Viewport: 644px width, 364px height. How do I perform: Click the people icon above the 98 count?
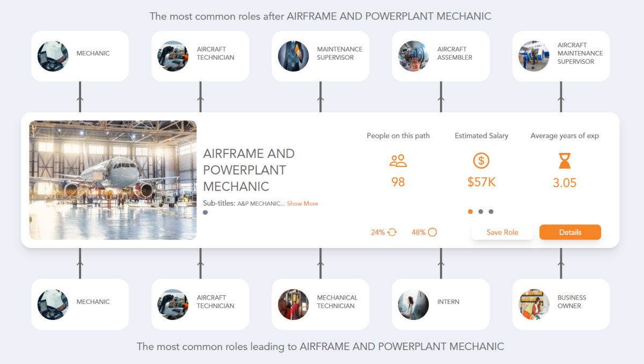(x=398, y=160)
